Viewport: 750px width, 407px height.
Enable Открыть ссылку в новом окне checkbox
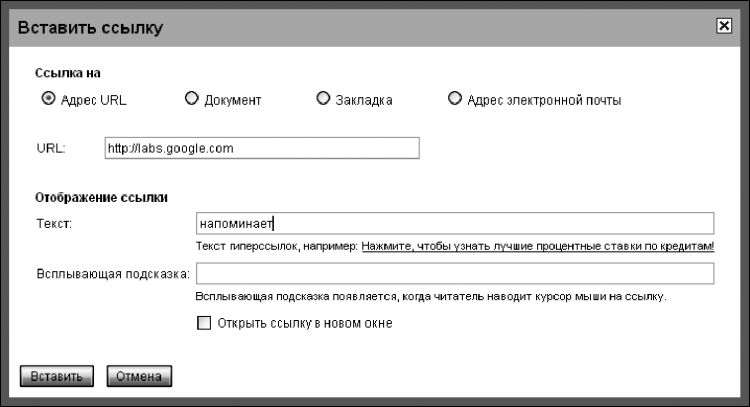click(x=205, y=323)
